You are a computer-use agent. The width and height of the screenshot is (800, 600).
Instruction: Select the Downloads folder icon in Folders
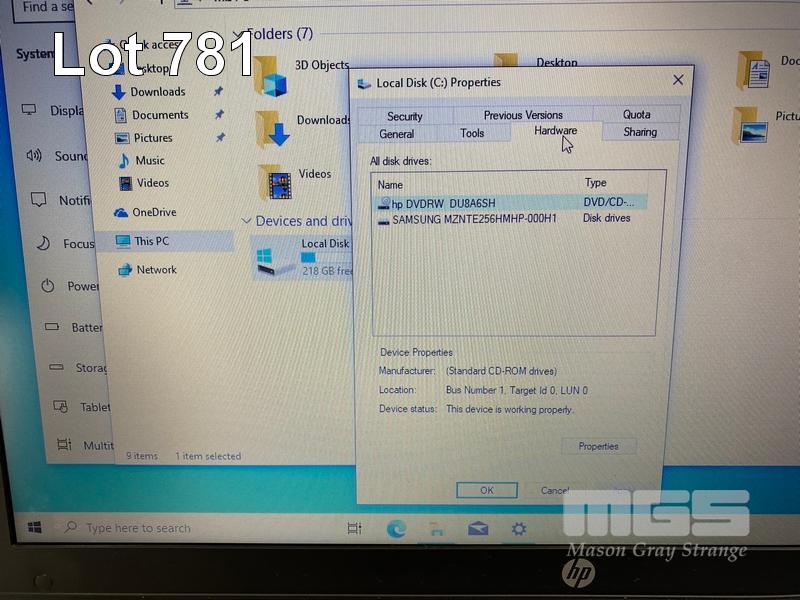tap(272, 129)
